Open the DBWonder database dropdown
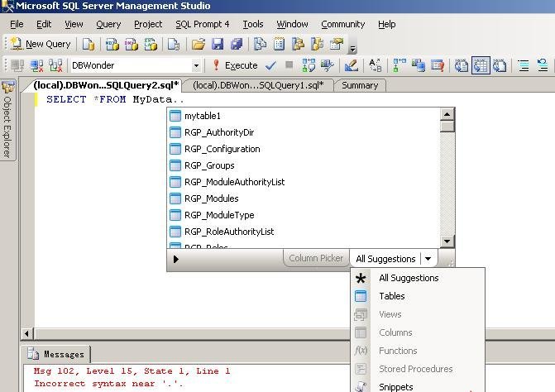The image size is (555, 392). pyautogui.click(x=196, y=65)
